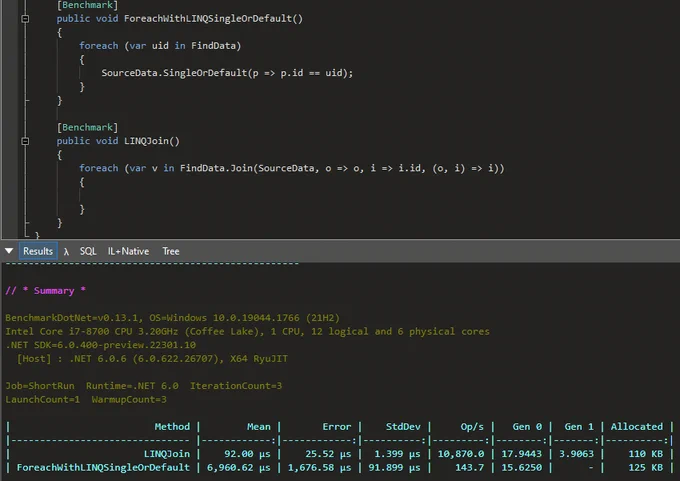Click the 6,960.62 µs mean value
680x481 pixels.
point(239,468)
